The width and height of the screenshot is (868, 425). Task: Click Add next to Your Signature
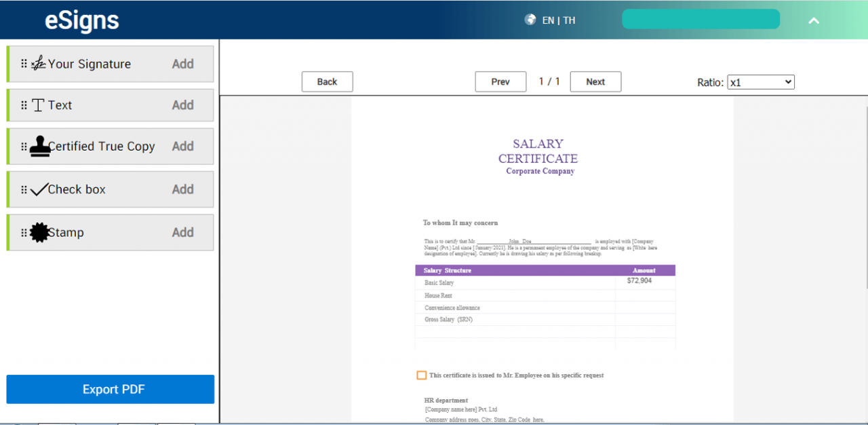coord(182,63)
